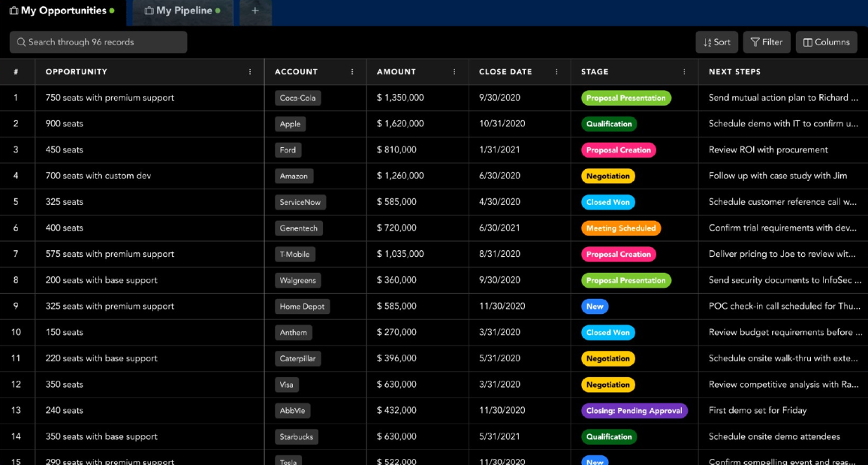Select the Caterpillar account chip

pos(298,358)
